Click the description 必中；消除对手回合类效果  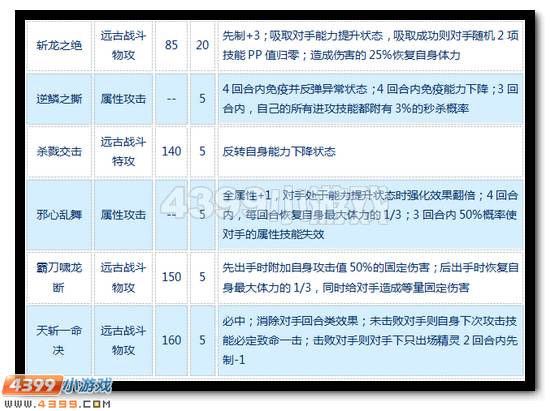(x=370, y=340)
